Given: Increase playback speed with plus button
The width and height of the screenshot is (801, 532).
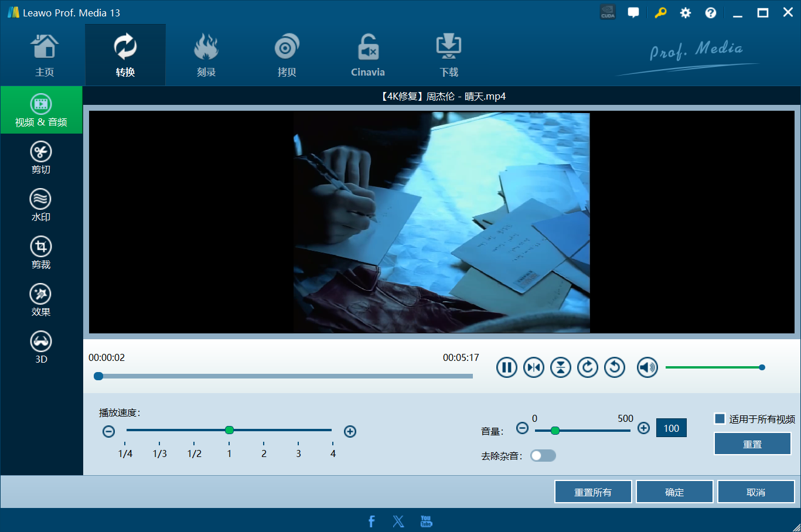Looking at the screenshot, I should click(350, 432).
